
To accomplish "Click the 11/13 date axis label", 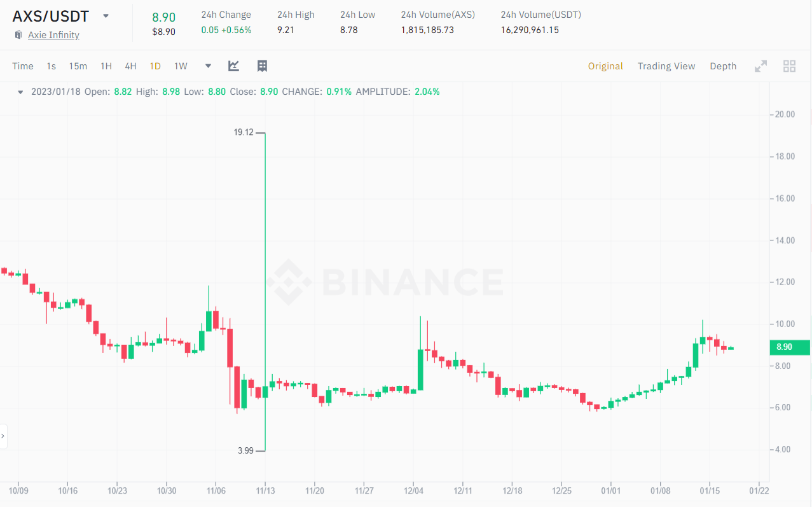I will point(265,490).
